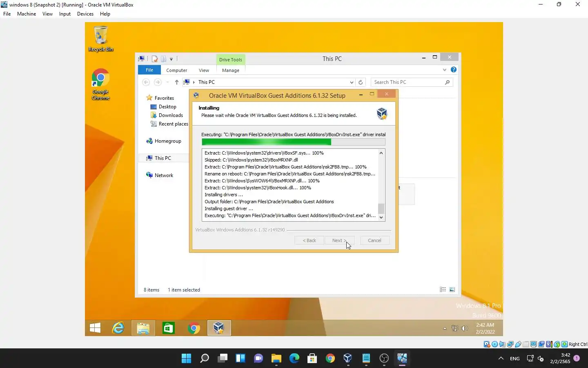Click the large icons view button in Explorer status bar

click(452, 289)
